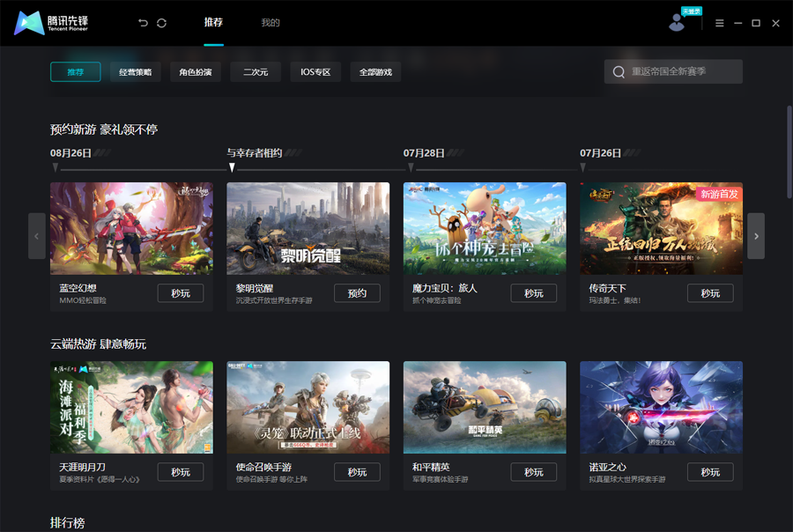This screenshot has width=793, height=532.
Task: Switch to the 我的 top tab
Action: tap(271, 22)
